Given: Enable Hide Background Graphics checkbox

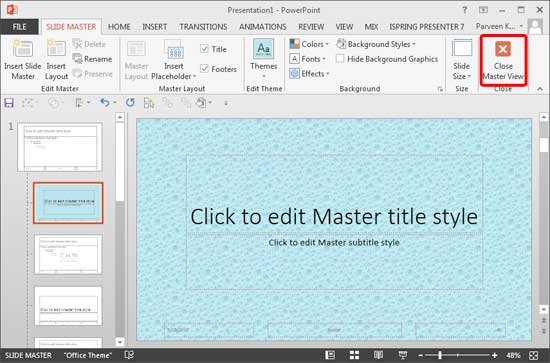Looking at the screenshot, I should tap(340, 59).
